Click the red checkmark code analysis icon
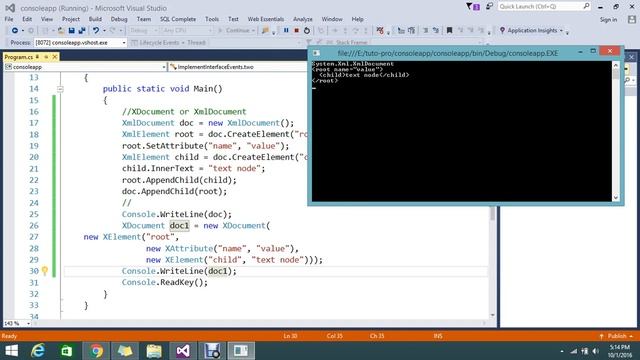Image resolution: width=640 pixels, height=360 pixels. (380, 31)
